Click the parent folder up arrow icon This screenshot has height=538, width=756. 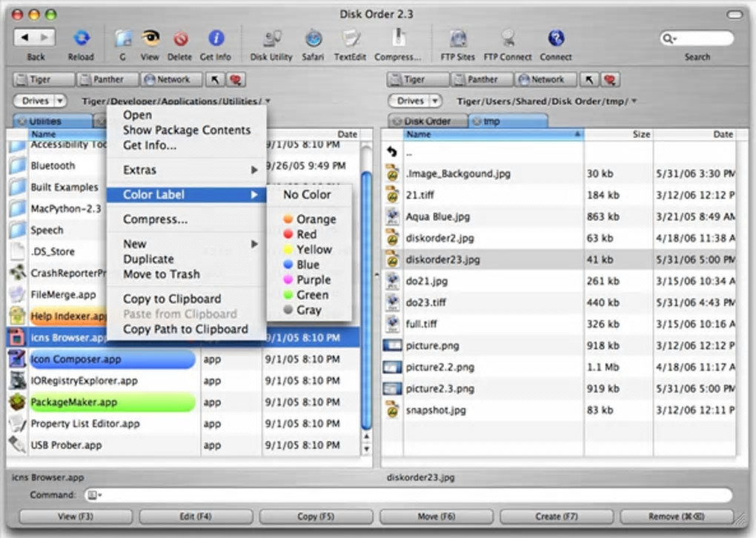[x=392, y=153]
